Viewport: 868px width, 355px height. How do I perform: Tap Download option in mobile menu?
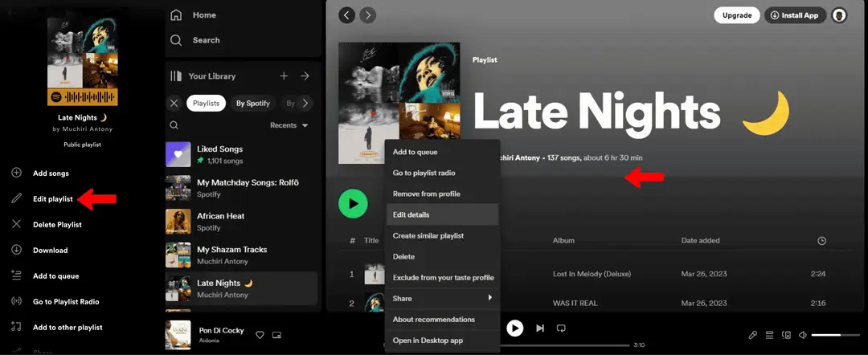click(x=39, y=251)
